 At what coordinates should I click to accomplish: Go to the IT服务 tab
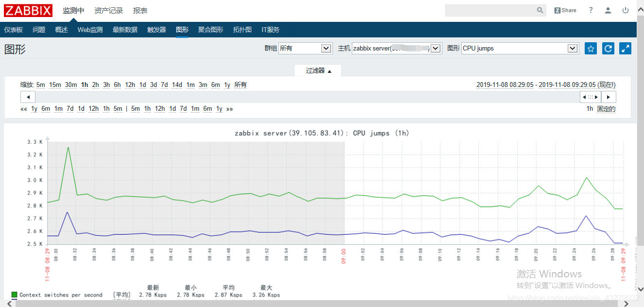[270, 30]
